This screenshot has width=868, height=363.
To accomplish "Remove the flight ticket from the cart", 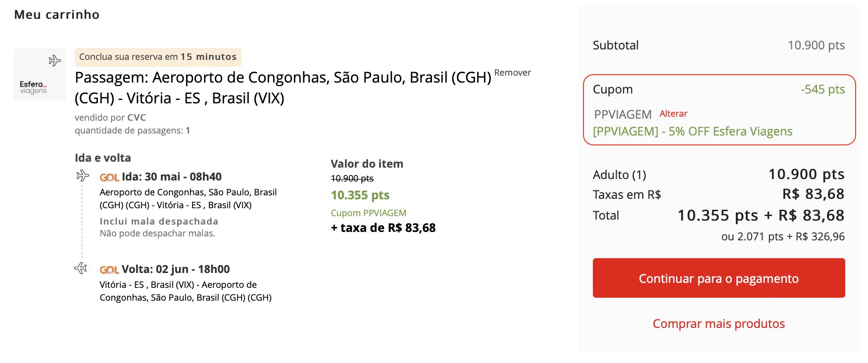I will (x=512, y=73).
